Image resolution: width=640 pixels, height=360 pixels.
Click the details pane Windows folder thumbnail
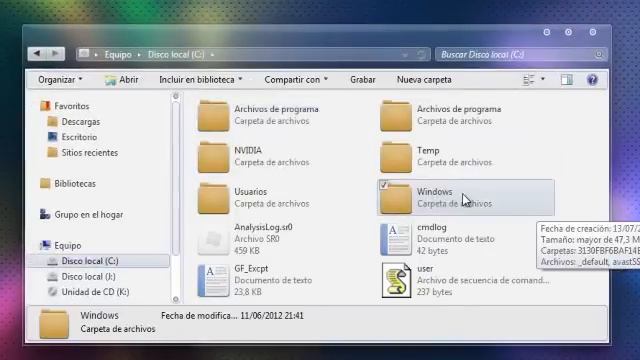coord(54,324)
